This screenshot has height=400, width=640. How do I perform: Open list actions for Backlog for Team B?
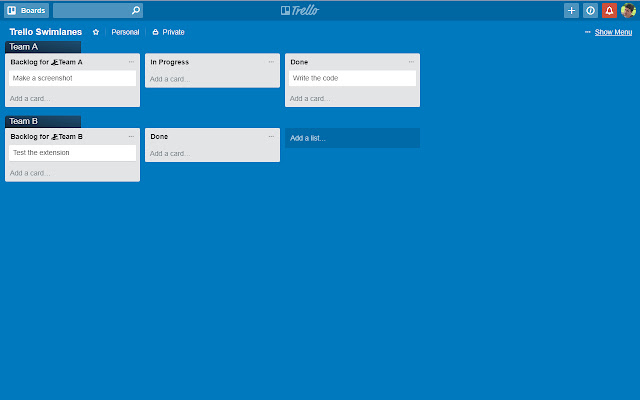click(131, 136)
